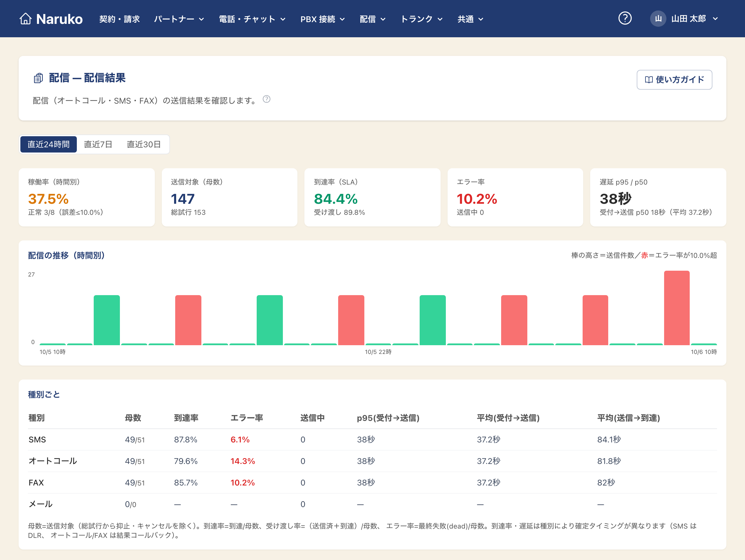The width and height of the screenshot is (745, 560).
Task: Open the 契約・請求 menu item
Action: click(119, 19)
